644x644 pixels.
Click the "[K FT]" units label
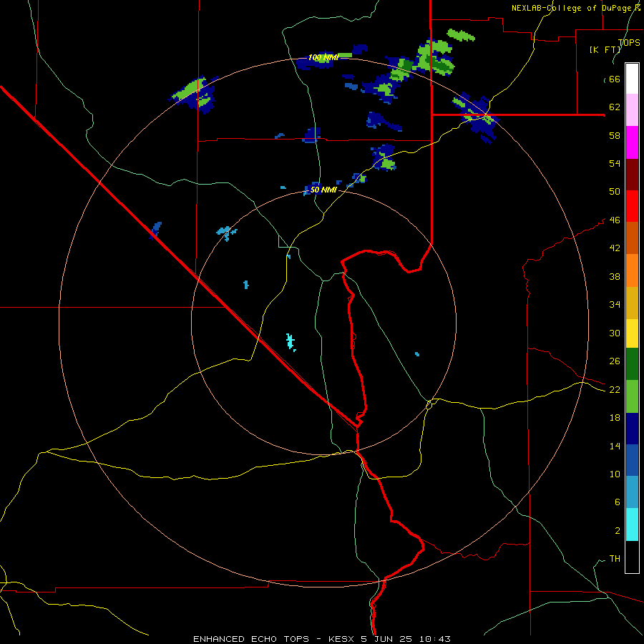605,50
